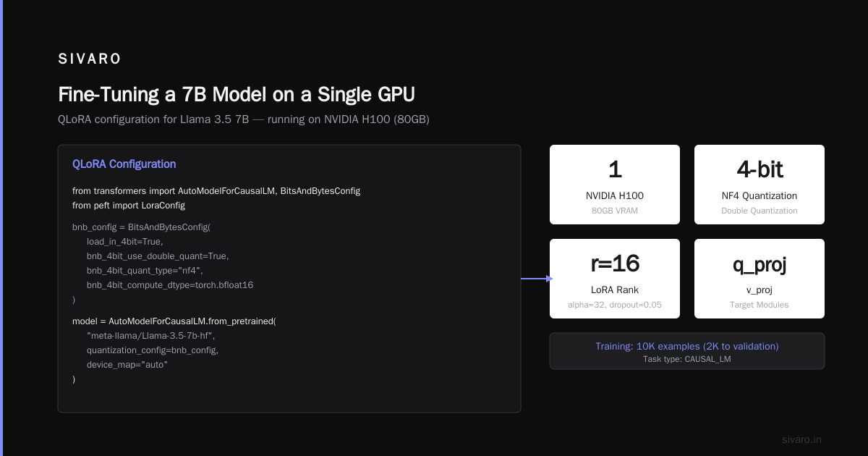Select the device_map auto code line
The image size is (868, 456).
[127, 365]
